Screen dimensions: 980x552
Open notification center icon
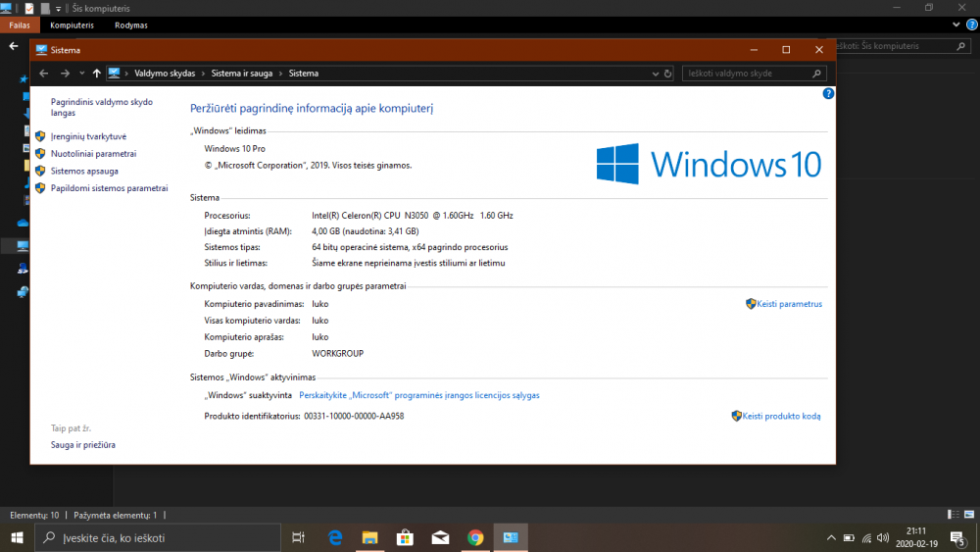coord(958,537)
